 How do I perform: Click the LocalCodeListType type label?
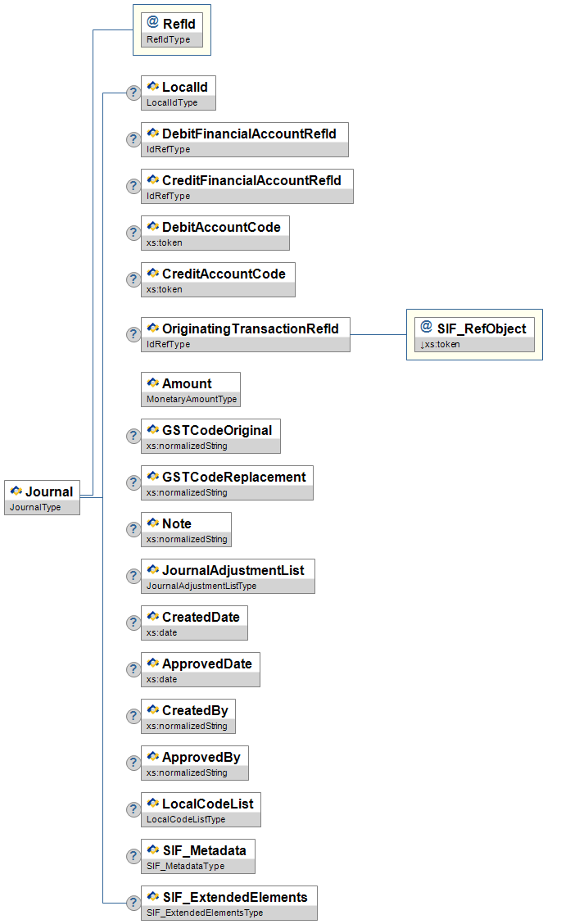[x=185, y=819]
